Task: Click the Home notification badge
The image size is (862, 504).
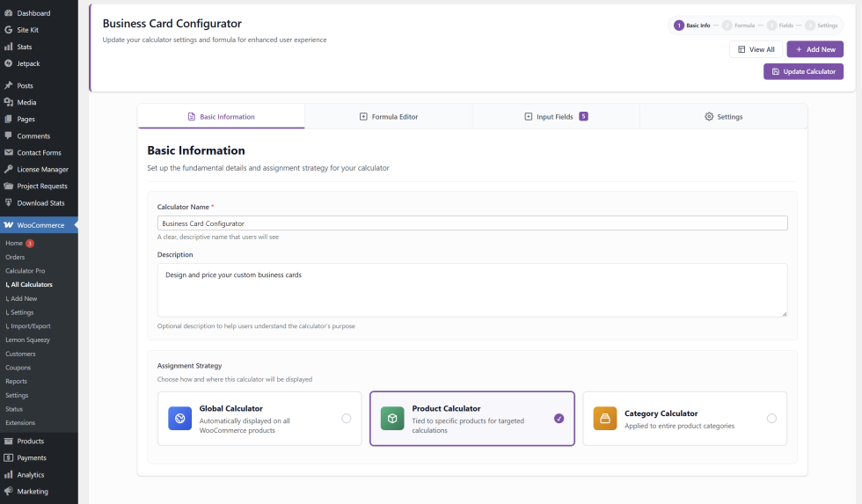Action: [30, 243]
